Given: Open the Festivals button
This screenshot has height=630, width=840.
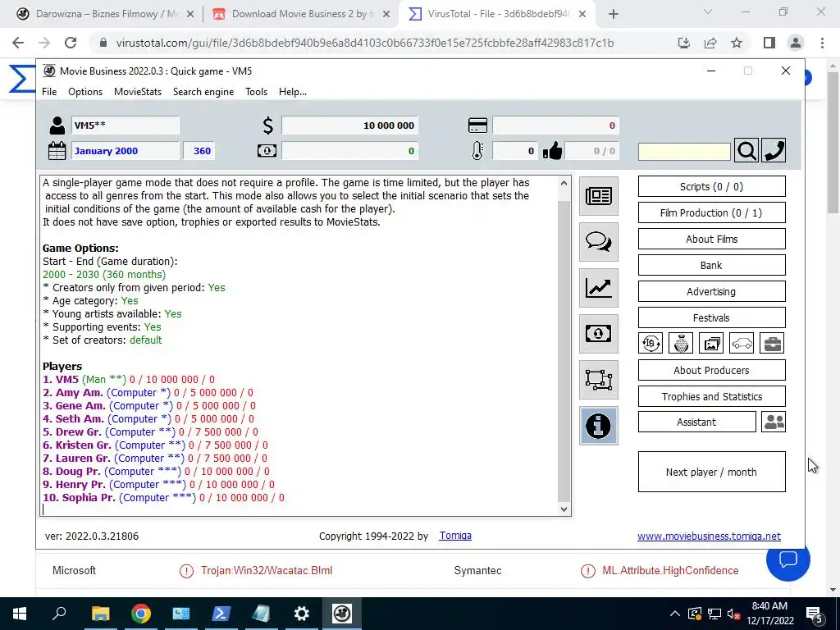Looking at the screenshot, I should pos(711,317).
